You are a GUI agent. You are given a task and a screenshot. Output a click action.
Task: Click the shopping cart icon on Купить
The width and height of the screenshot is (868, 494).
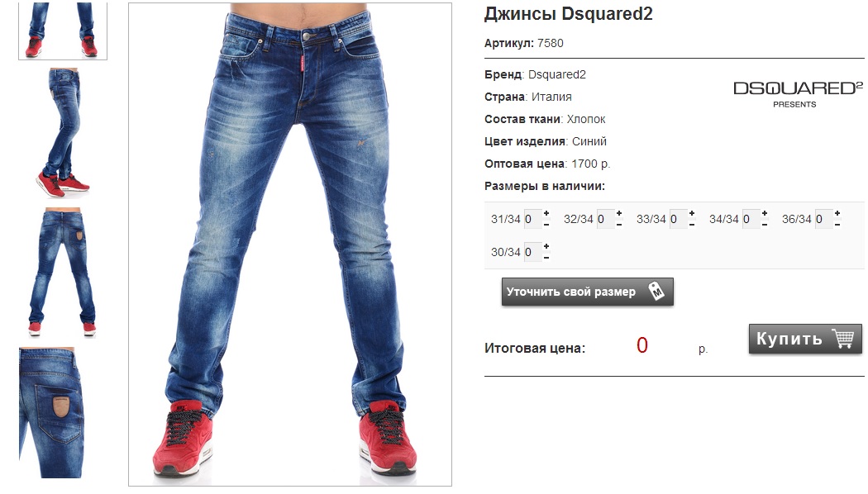843,338
